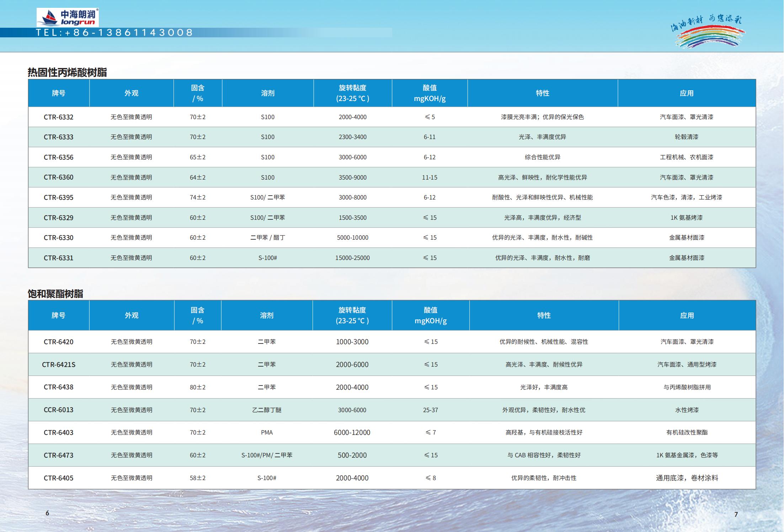
Task: Click product code CTR-6438
Action: [59, 387]
